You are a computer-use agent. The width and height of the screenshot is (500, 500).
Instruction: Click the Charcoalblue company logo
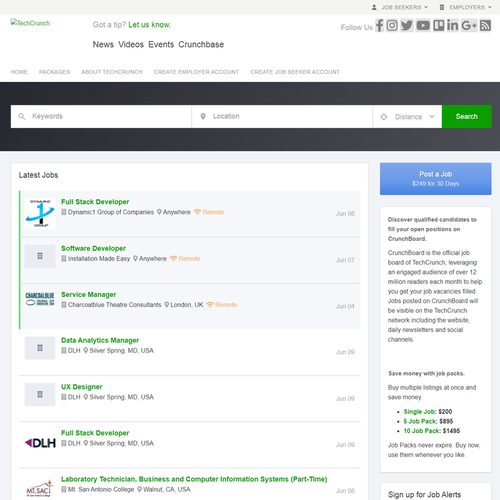pos(40,299)
